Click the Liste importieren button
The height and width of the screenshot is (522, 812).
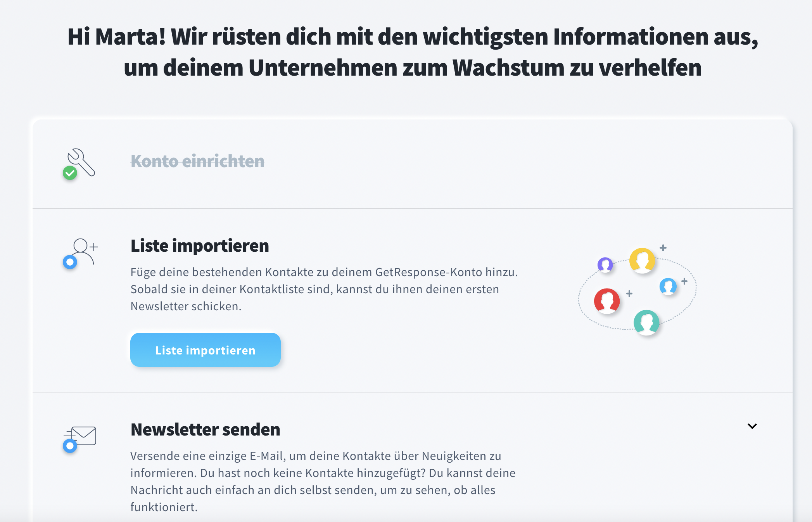[205, 349]
